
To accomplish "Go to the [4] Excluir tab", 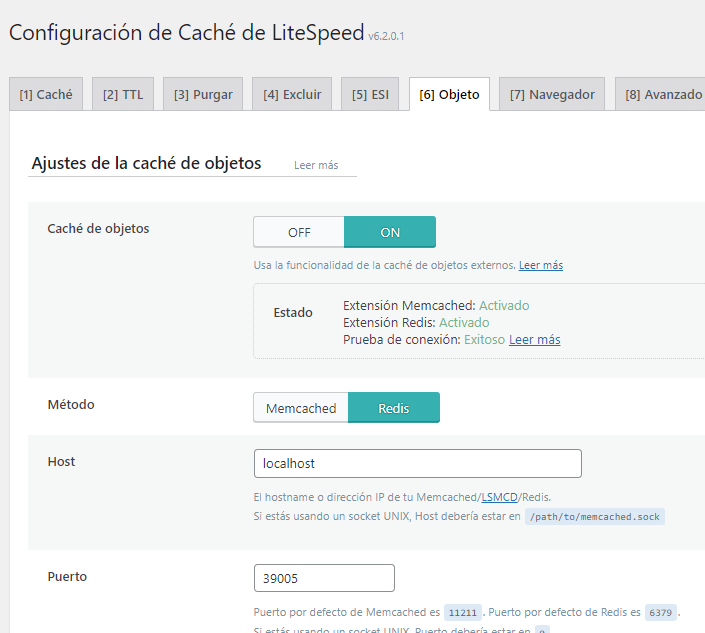I will (x=292, y=95).
